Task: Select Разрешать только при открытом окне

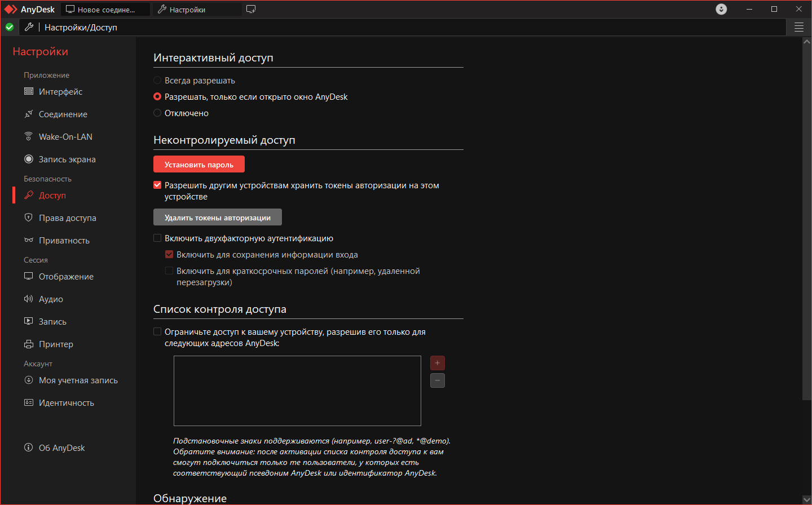Action: point(157,96)
